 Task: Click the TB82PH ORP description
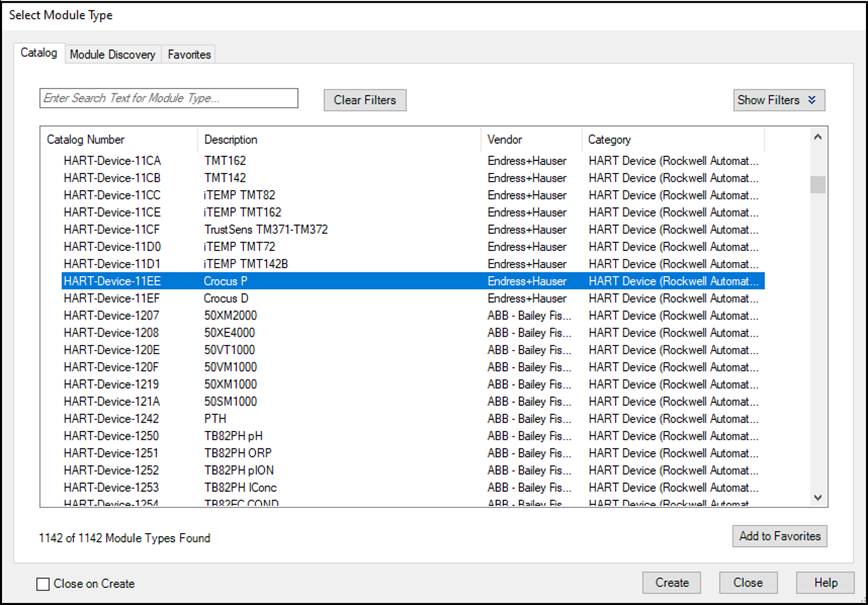238,453
